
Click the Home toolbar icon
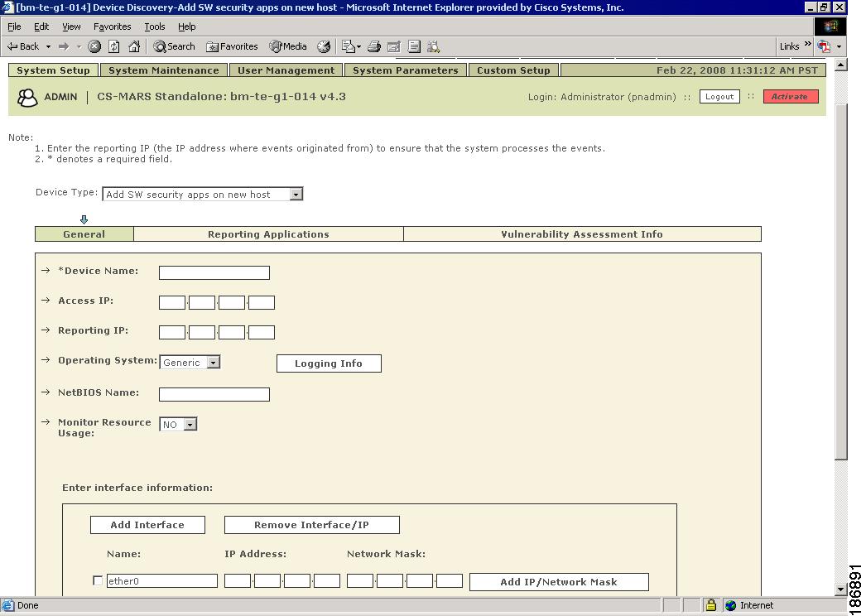(132, 46)
